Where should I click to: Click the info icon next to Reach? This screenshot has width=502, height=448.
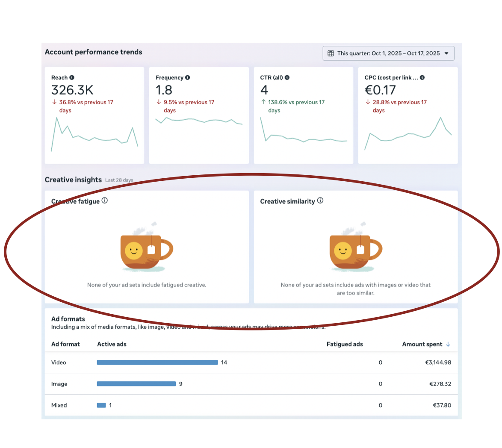72,78
